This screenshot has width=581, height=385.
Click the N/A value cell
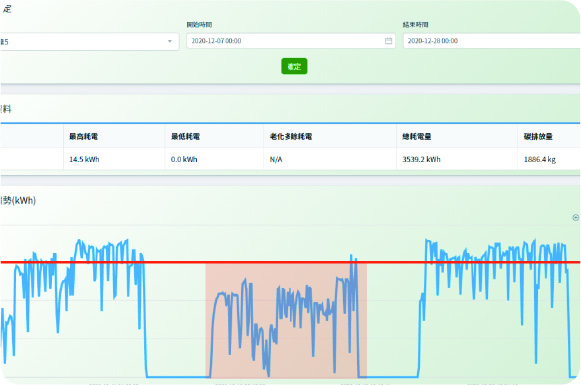(330, 159)
